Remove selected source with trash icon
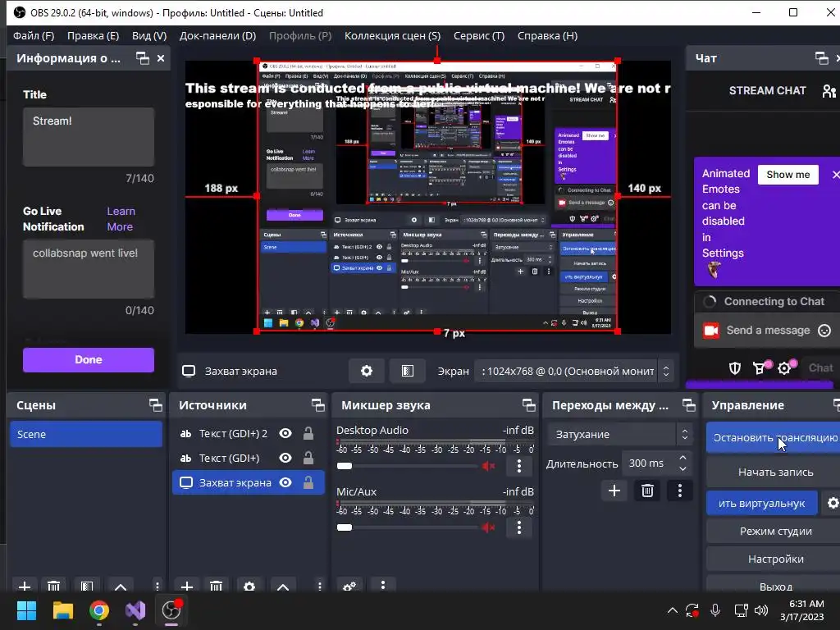 (x=216, y=587)
